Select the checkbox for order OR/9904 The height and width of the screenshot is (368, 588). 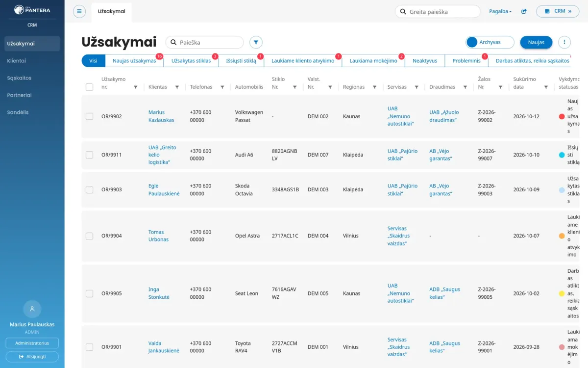(x=89, y=236)
